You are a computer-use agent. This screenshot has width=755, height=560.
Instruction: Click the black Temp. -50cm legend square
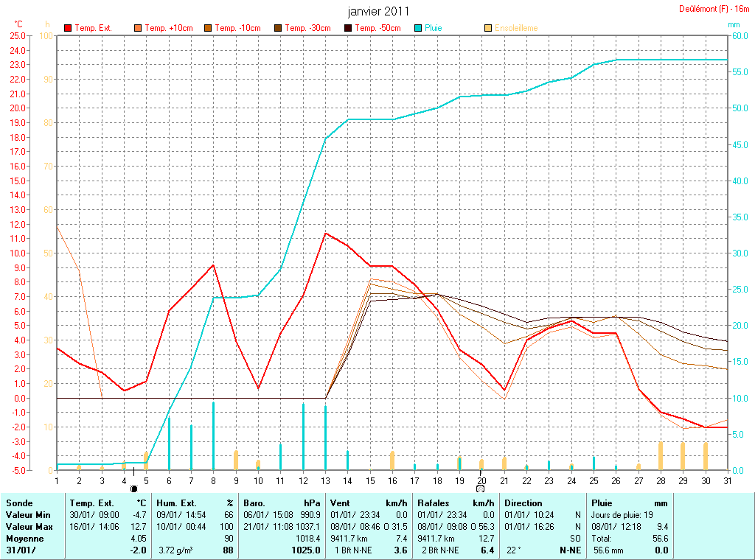[348, 28]
